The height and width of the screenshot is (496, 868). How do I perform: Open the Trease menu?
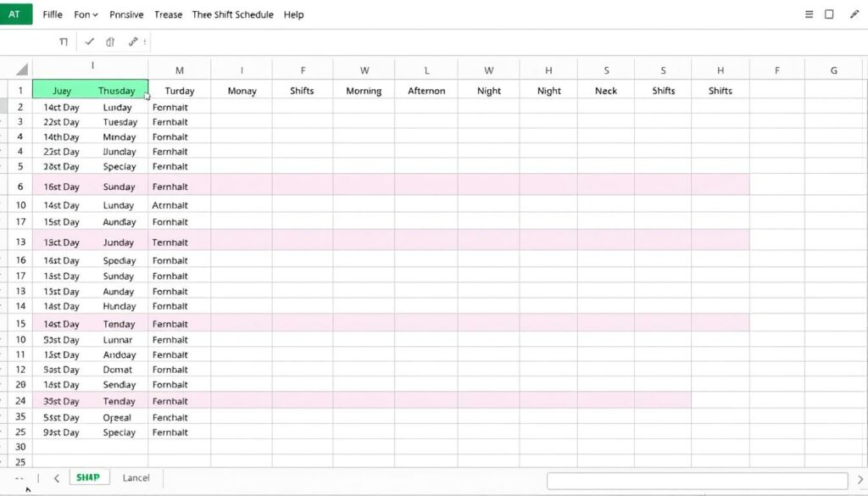(x=169, y=14)
